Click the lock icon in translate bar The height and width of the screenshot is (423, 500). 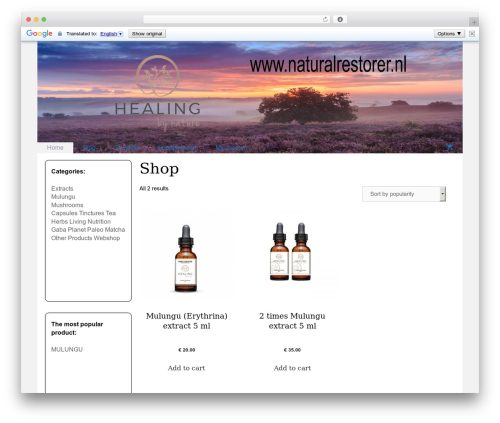60,34
